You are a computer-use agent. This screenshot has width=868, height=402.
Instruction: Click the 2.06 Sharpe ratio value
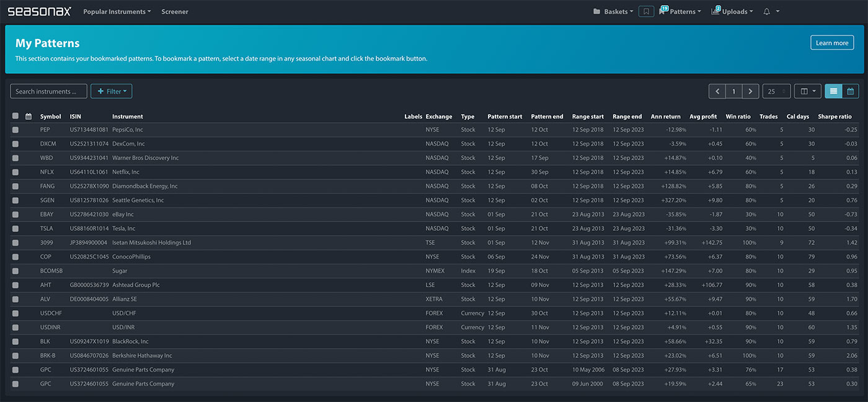851,355
